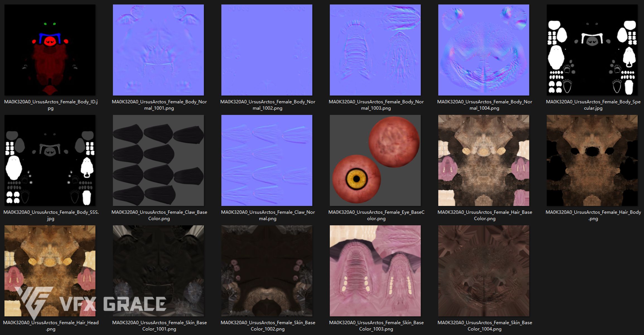
Task: Click file name MA0K320A0_UrsusArctos_Female_Body_Normal_1004.png
Action: 485,105
